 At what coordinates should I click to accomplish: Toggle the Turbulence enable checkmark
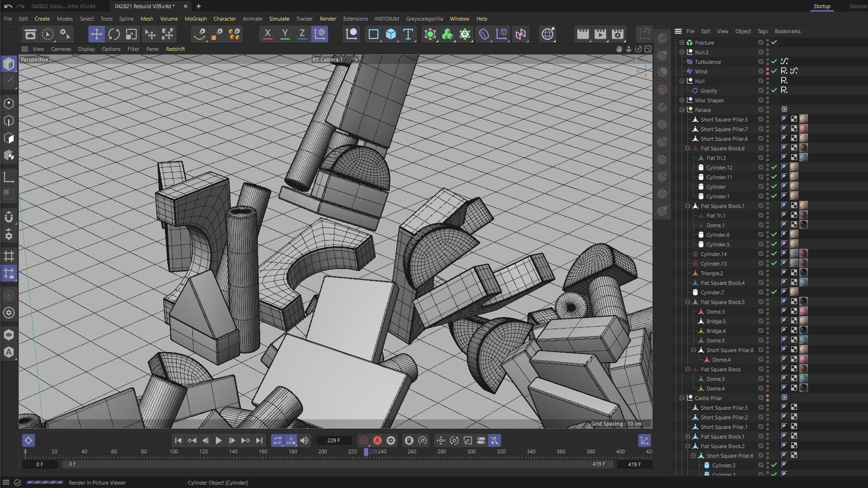[x=774, y=62]
